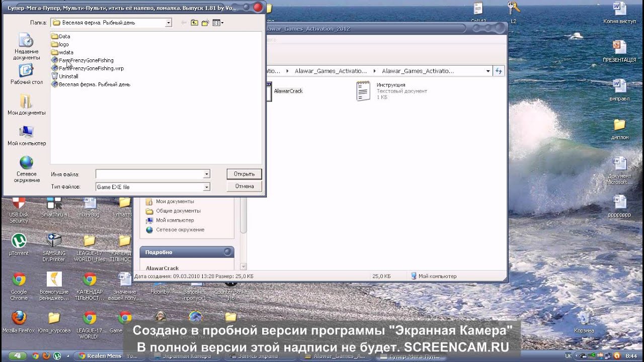The image size is (644, 362).
Task: Expand the Explorer address bar dropdown
Action: [488, 71]
